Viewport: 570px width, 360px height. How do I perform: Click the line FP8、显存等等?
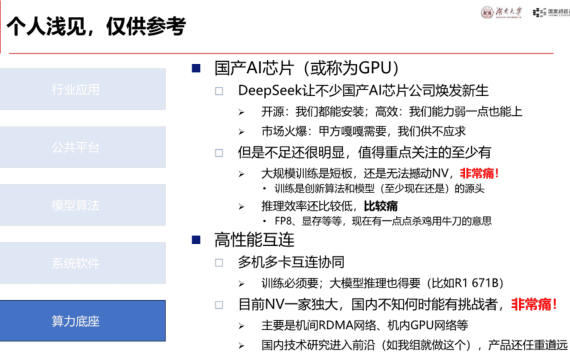tap(383, 221)
